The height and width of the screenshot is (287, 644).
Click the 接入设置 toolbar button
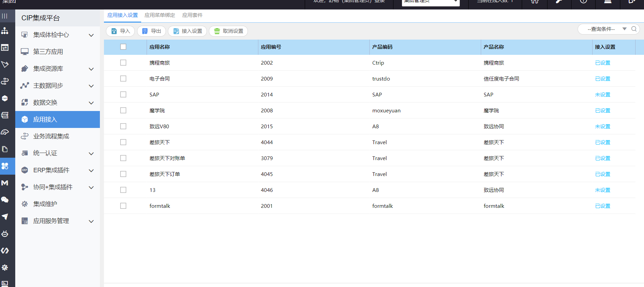click(x=188, y=31)
